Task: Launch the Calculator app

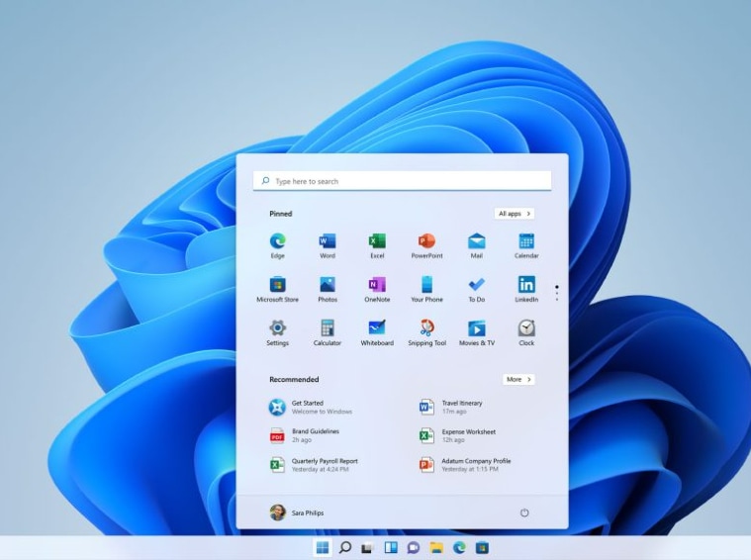Action: pyautogui.click(x=328, y=333)
